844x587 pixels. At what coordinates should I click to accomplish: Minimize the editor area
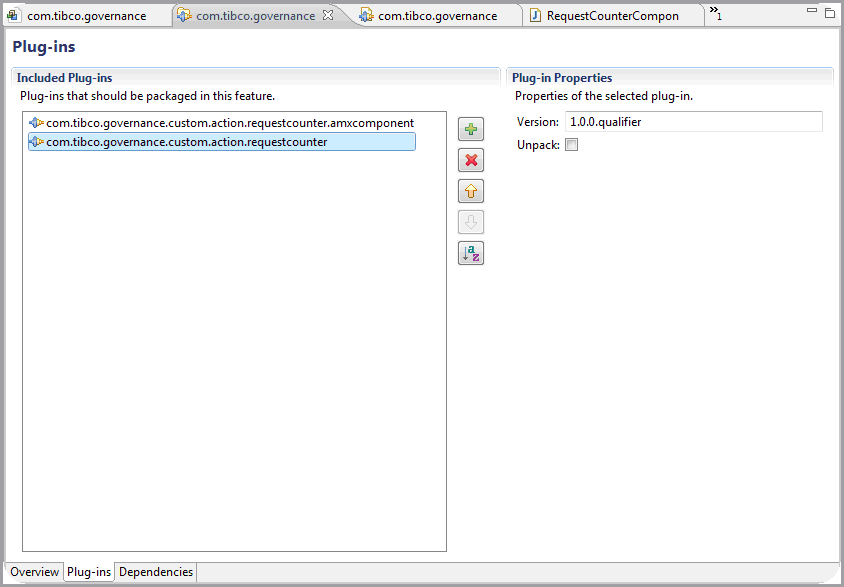[812, 11]
